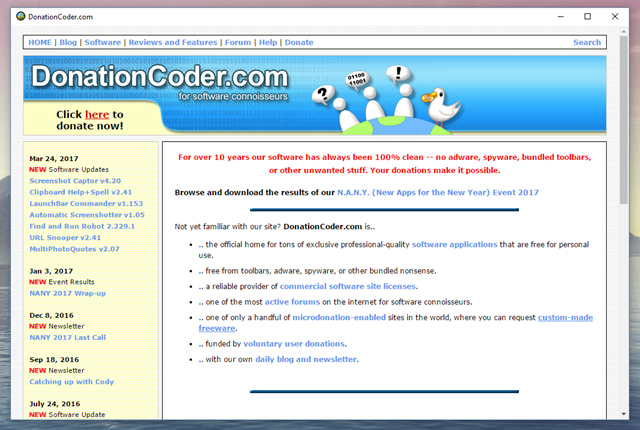Click the red 'here' donate link
Viewport: 640px width, 430px height.
(97, 114)
